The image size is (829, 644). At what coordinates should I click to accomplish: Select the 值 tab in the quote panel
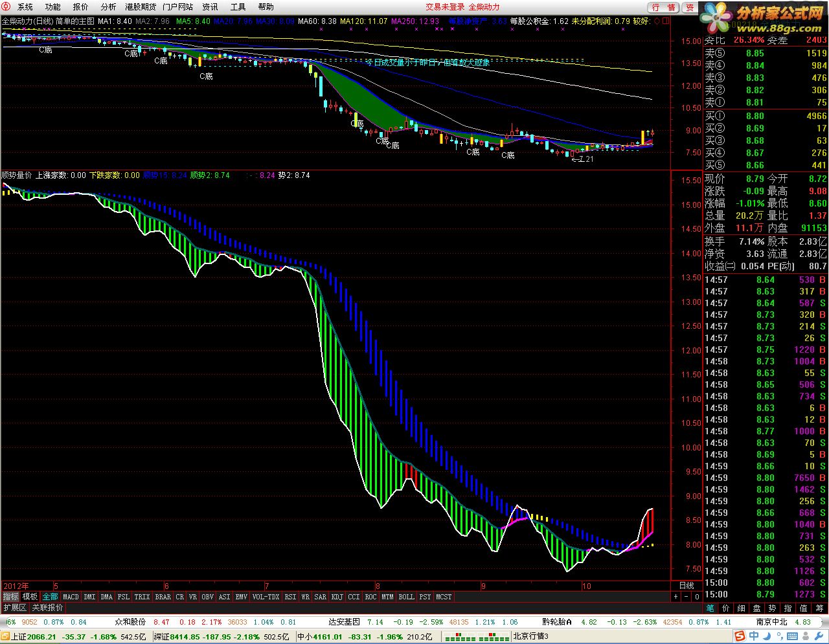[804, 608]
